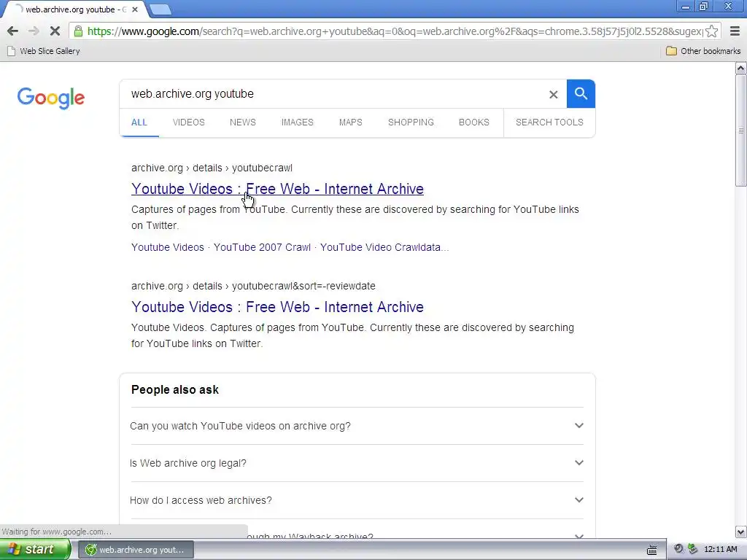Open the Youtube Videos sitelink
This screenshot has width=747, height=560.
click(x=168, y=247)
